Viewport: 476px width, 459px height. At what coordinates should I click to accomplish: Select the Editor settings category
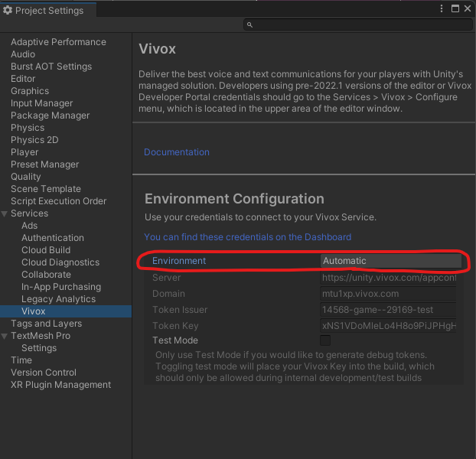(x=23, y=79)
